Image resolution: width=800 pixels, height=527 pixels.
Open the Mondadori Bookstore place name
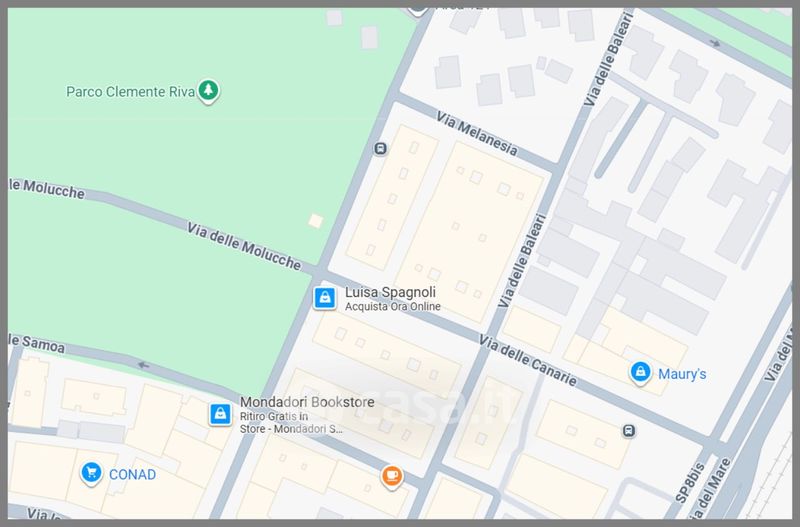click(307, 402)
